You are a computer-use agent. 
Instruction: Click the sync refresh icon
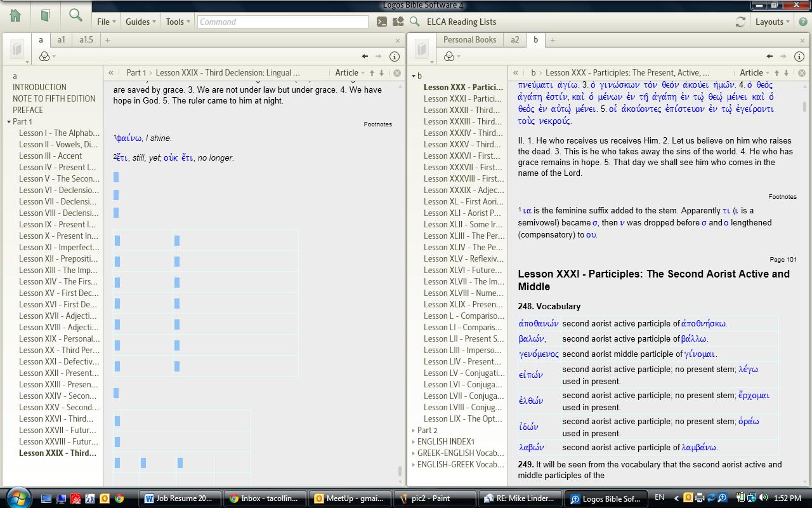740,22
